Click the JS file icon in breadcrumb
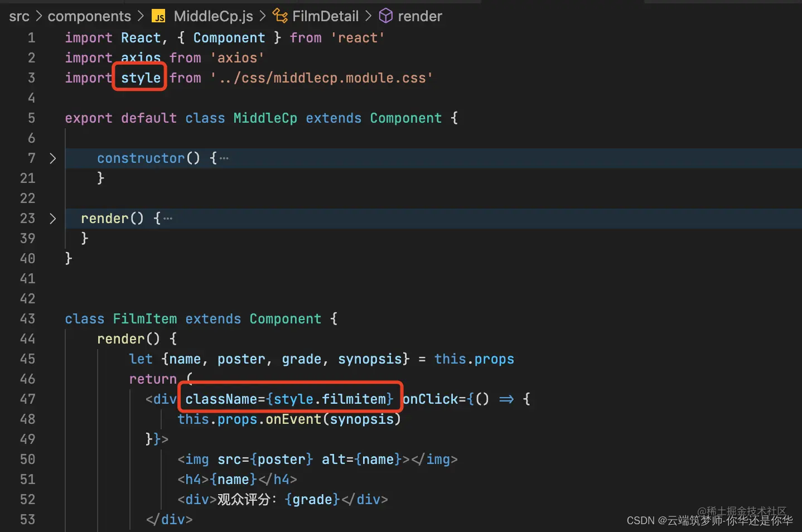 click(x=159, y=17)
